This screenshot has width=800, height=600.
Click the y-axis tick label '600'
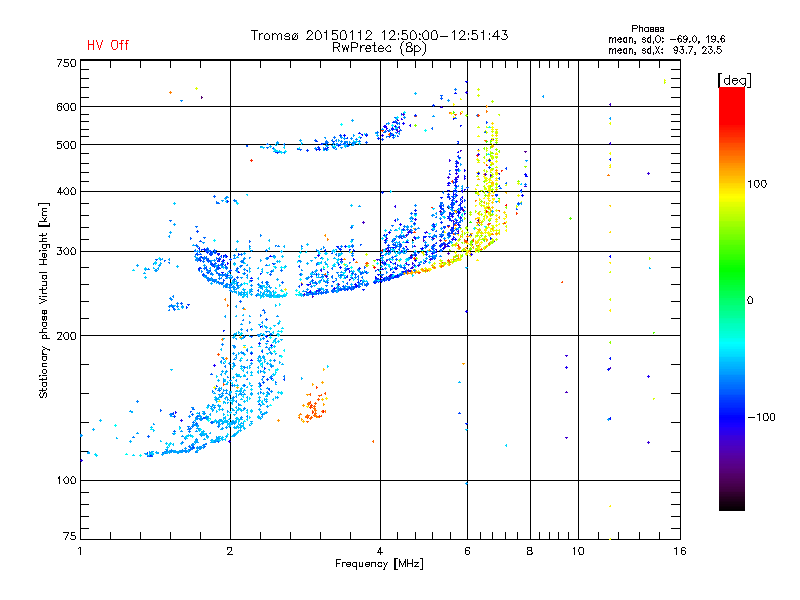tap(66, 107)
